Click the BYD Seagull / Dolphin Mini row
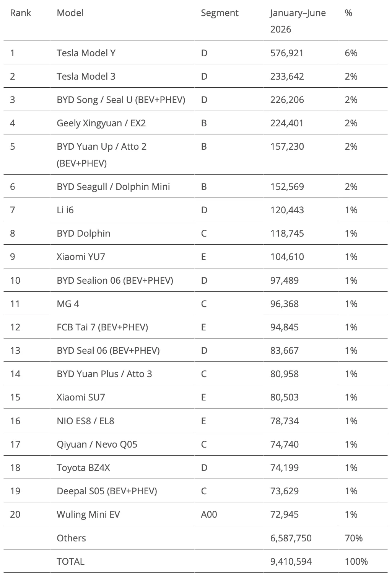The image size is (392, 577). click(x=195, y=186)
